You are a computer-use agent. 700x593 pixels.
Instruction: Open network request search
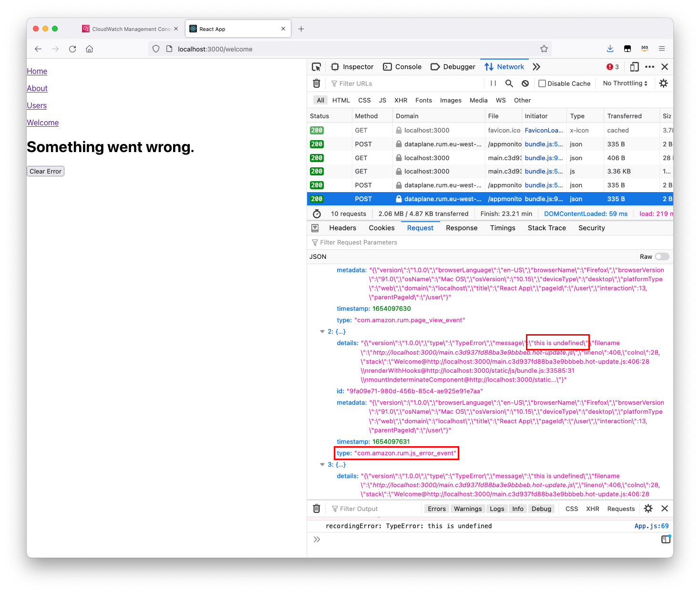(509, 83)
